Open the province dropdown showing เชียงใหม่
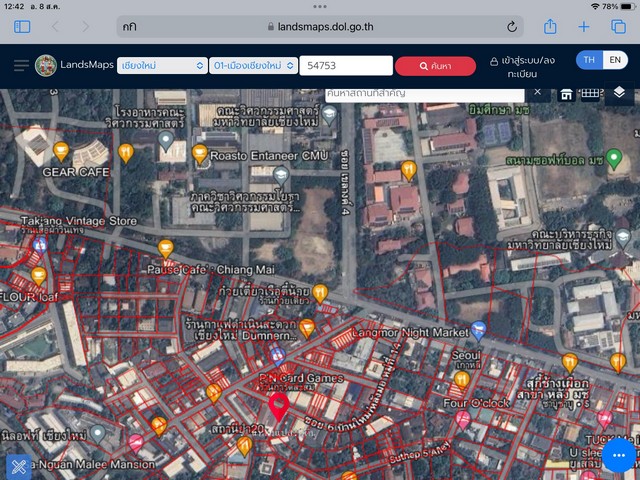640x480 pixels. click(x=162, y=65)
